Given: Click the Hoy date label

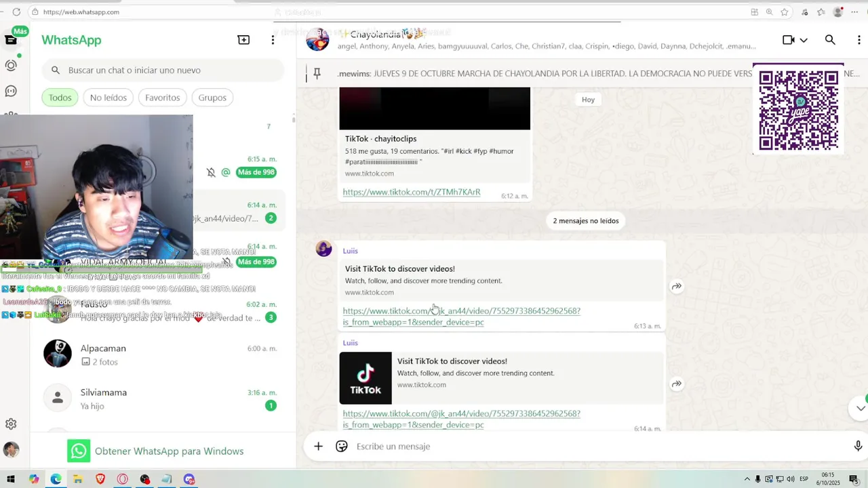Looking at the screenshot, I should click(x=588, y=100).
